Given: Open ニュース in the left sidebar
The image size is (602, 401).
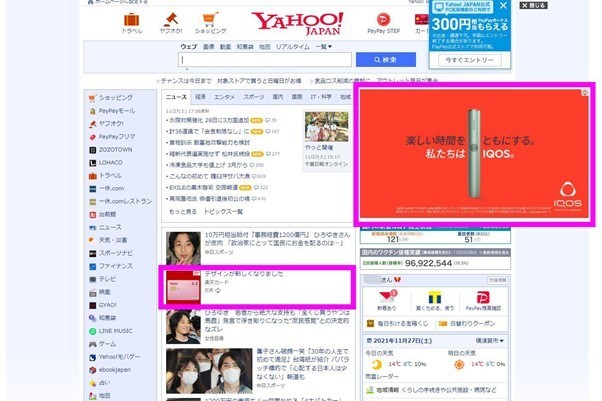Looking at the screenshot, I should pos(105,227).
